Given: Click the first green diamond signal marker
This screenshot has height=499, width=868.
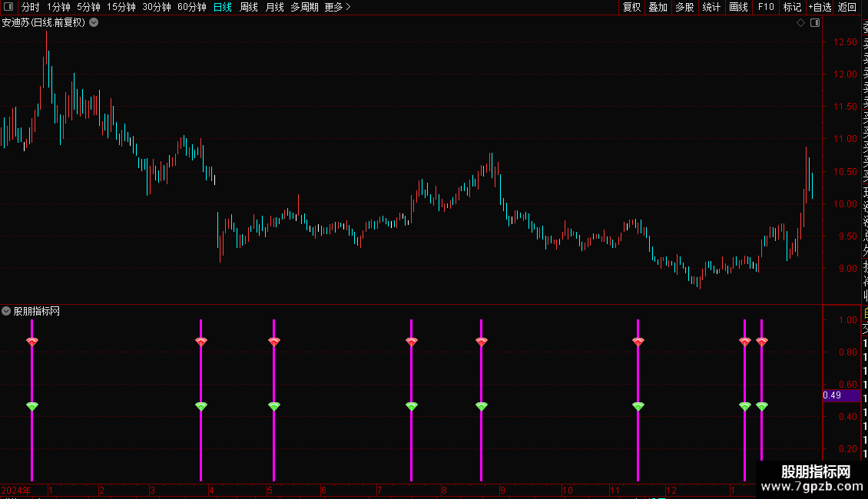Looking at the screenshot, I should coord(32,406).
